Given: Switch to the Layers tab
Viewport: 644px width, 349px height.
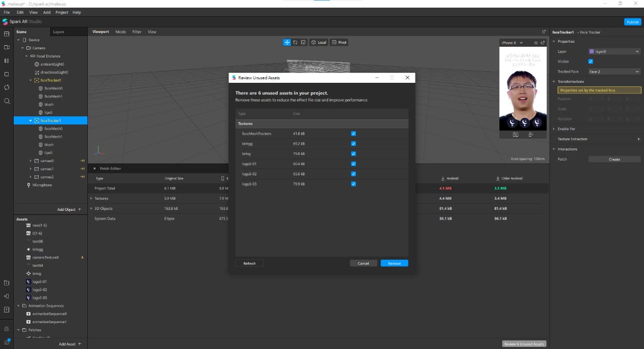Looking at the screenshot, I should [59, 31].
